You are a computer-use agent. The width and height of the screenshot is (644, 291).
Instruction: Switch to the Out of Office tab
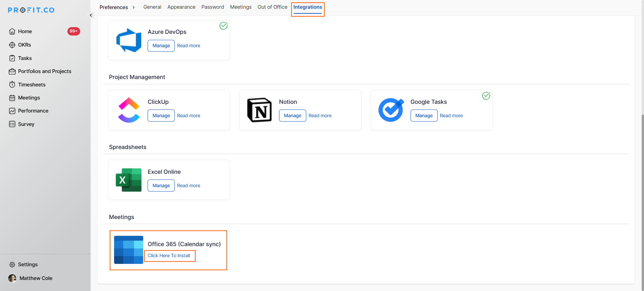(x=272, y=7)
